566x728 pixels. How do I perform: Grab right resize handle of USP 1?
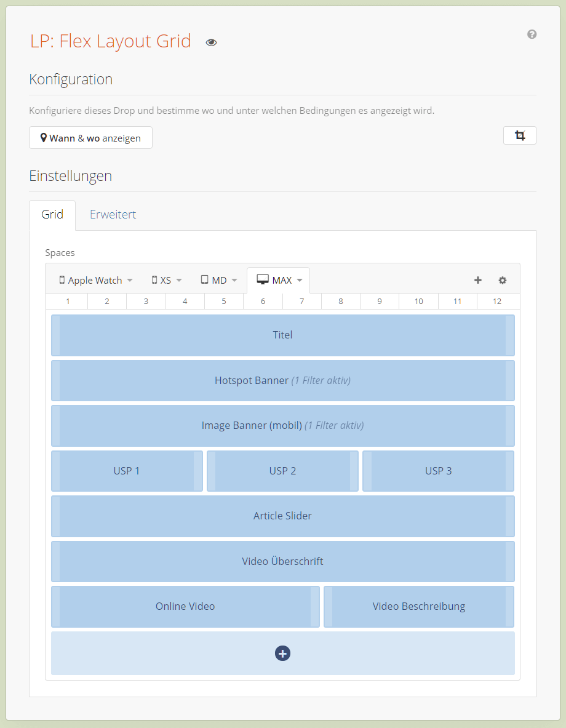point(198,471)
